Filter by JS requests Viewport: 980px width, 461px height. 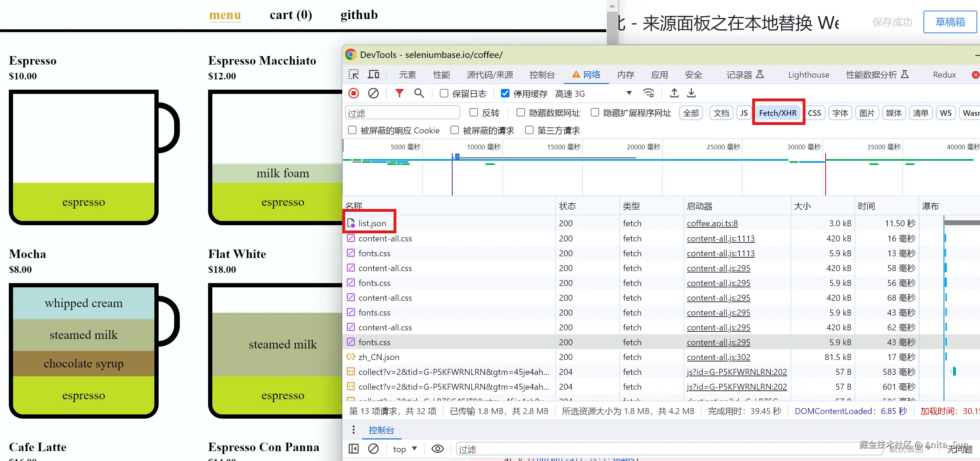(x=744, y=113)
